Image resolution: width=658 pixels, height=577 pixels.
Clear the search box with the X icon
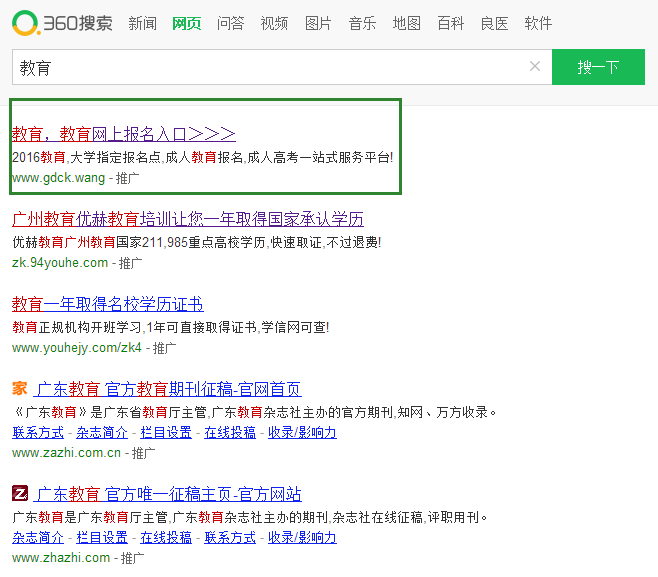tap(535, 67)
